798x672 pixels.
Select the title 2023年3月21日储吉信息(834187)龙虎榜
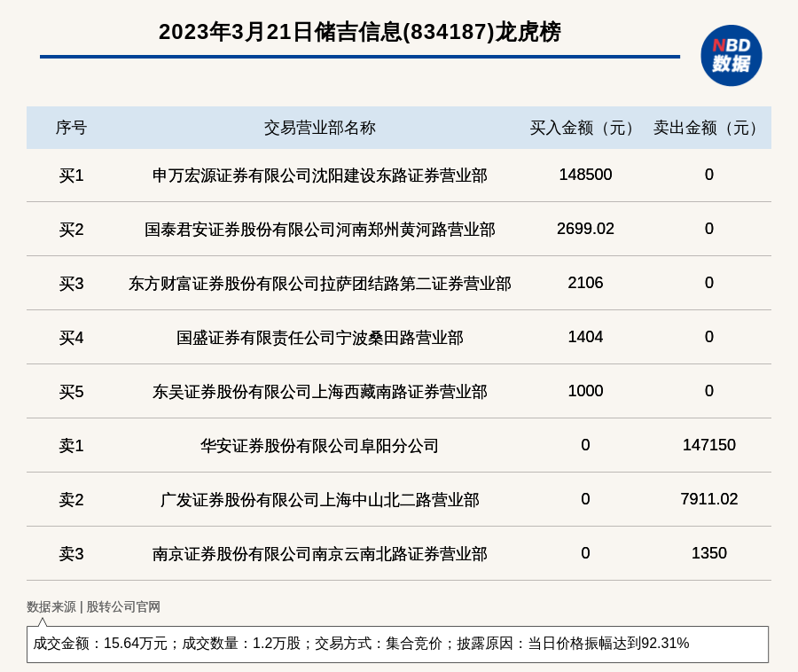[360, 32]
